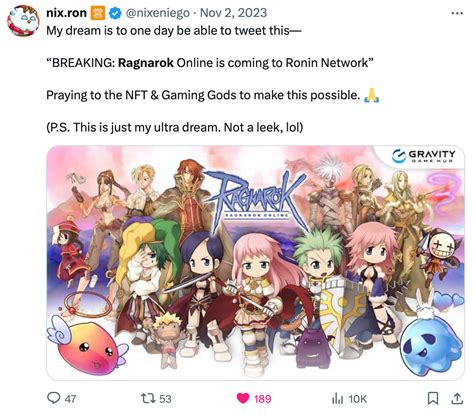Open nix.ron profile avatar

click(x=23, y=20)
